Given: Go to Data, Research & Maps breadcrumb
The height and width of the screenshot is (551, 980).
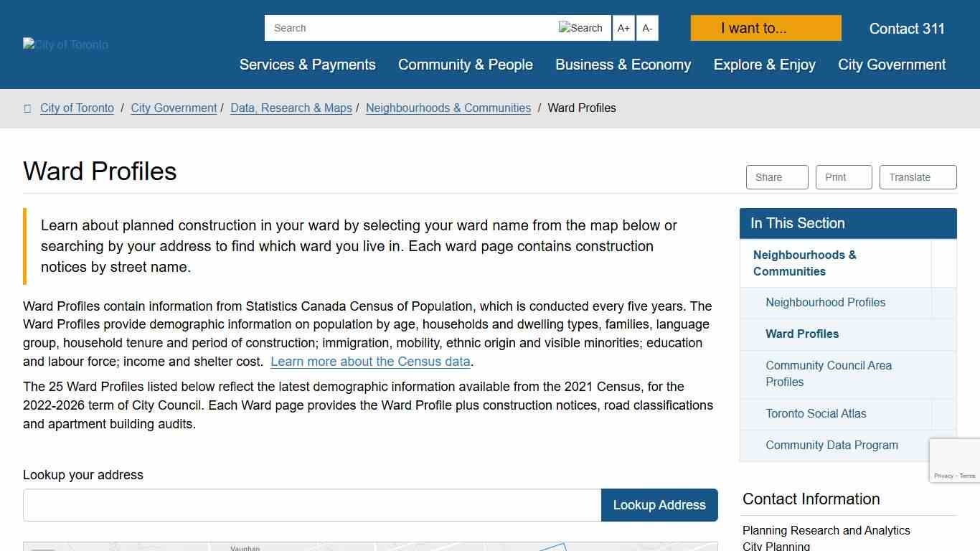Looking at the screenshot, I should pyautogui.click(x=291, y=108).
